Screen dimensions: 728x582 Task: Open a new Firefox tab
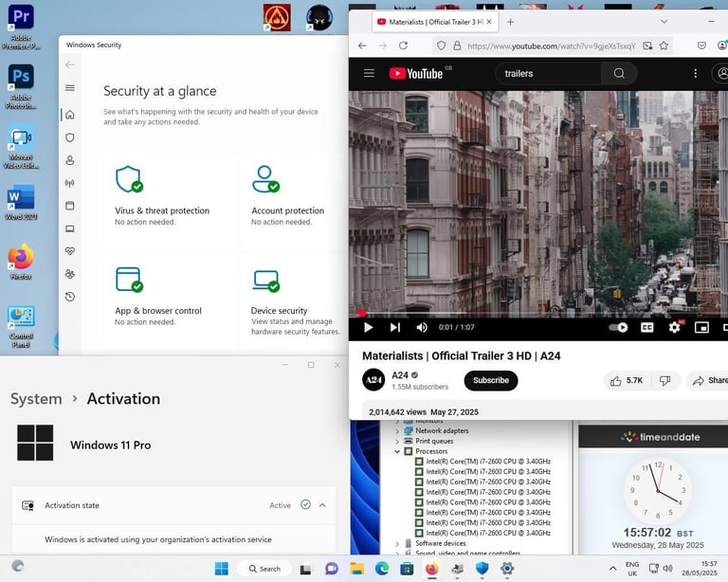point(510,22)
